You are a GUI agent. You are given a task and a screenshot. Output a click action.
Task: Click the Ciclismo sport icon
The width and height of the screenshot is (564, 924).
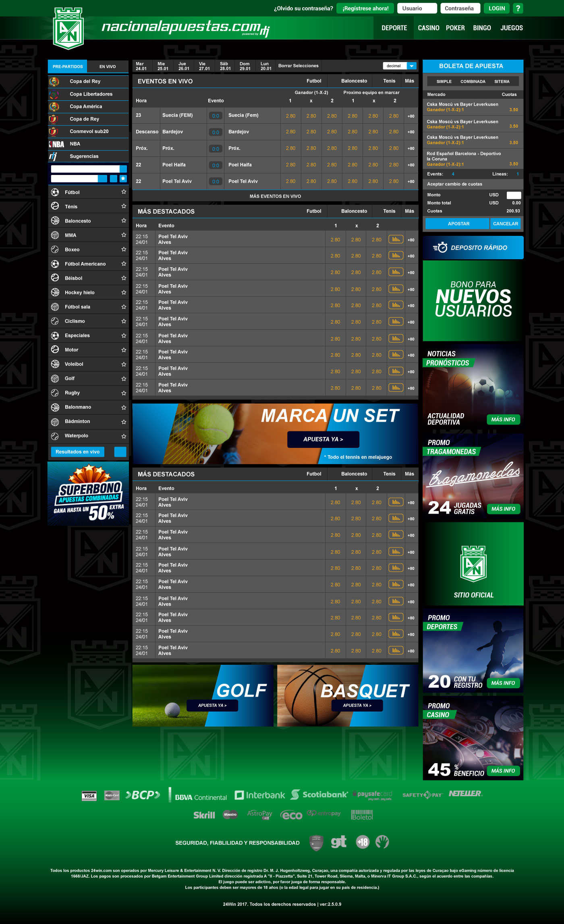click(x=55, y=321)
